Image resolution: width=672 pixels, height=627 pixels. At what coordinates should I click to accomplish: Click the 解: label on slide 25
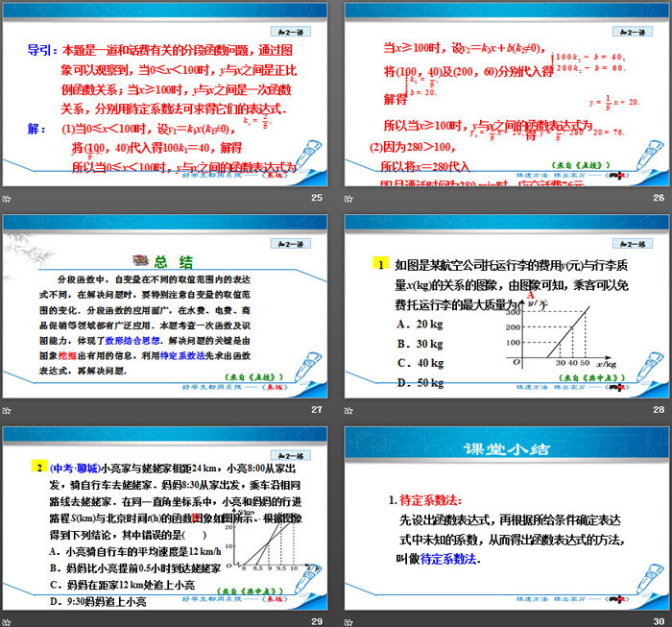(x=36, y=129)
